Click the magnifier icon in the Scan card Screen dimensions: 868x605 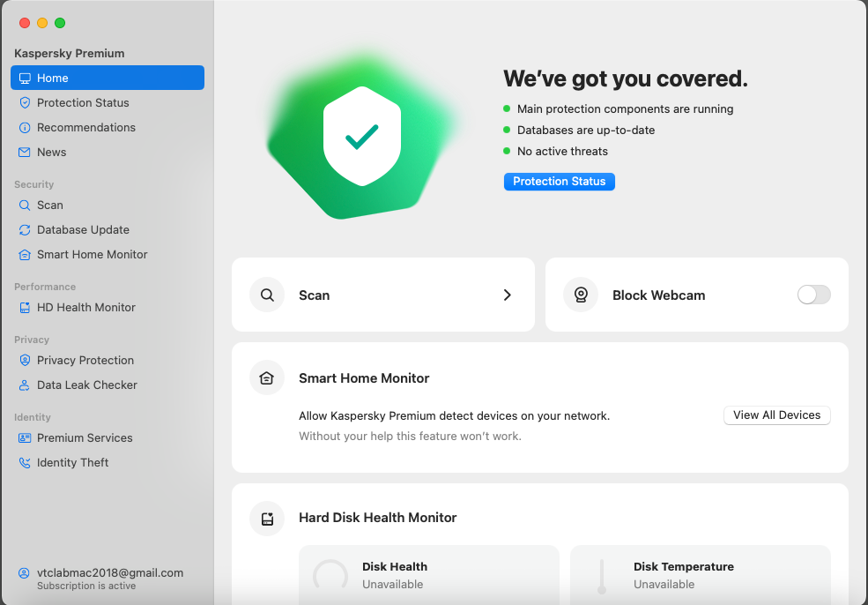click(266, 295)
